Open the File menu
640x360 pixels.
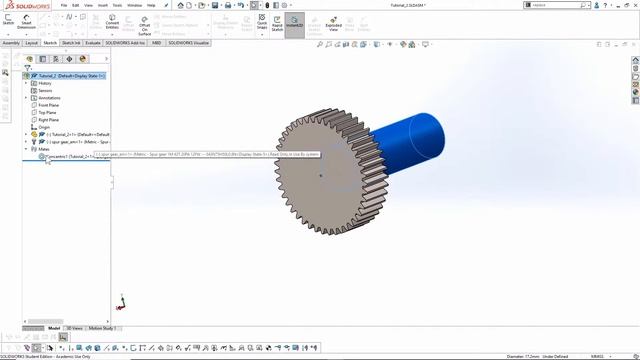[64, 5]
